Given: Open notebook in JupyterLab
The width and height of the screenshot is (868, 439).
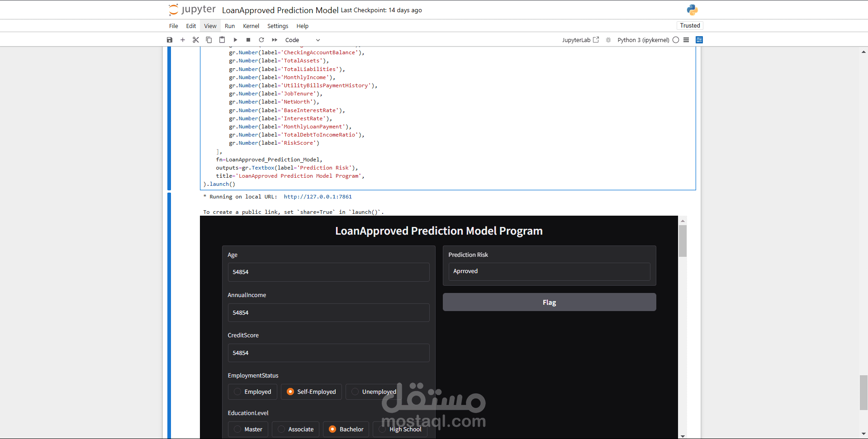Looking at the screenshot, I should pyautogui.click(x=580, y=40).
